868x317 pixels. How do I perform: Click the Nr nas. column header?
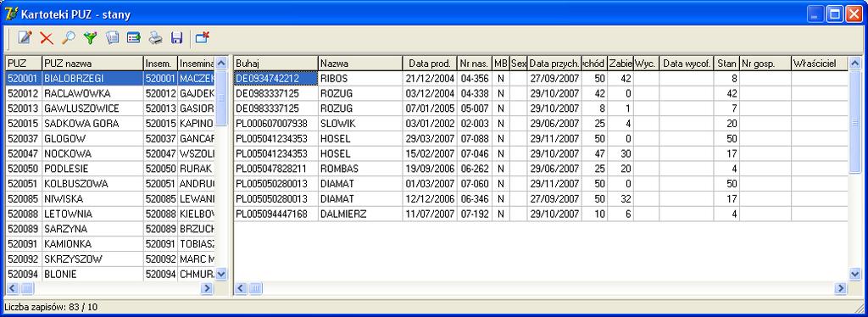(x=475, y=63)
